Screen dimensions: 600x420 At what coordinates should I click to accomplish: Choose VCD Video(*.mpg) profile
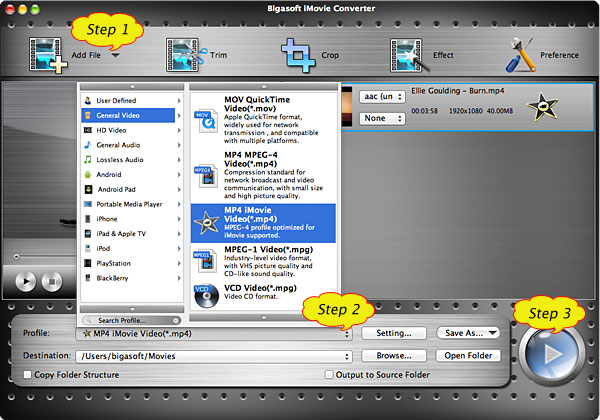click(x=263, y=295)
